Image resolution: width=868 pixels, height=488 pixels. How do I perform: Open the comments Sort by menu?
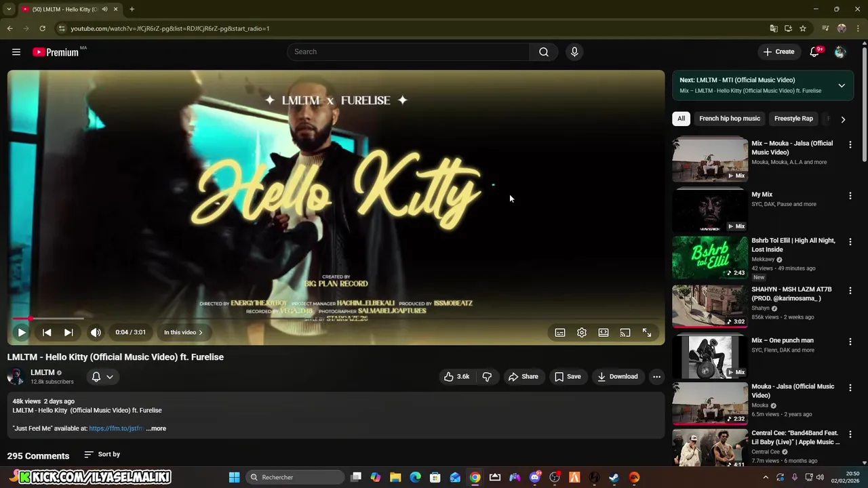click(102, 454)
